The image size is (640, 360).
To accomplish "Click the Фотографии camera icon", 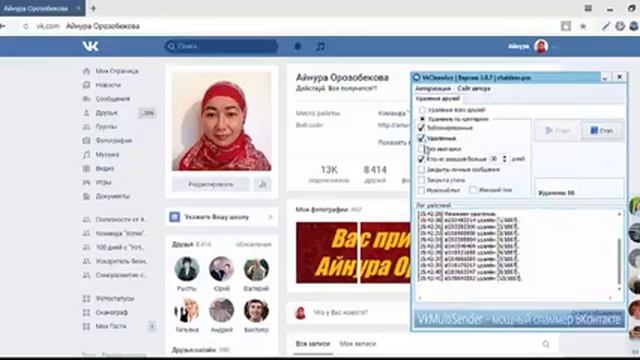I will tap(86, 140).
